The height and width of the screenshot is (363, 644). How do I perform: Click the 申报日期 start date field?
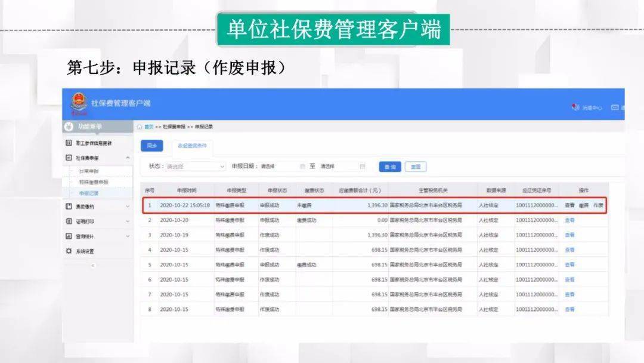283,167
